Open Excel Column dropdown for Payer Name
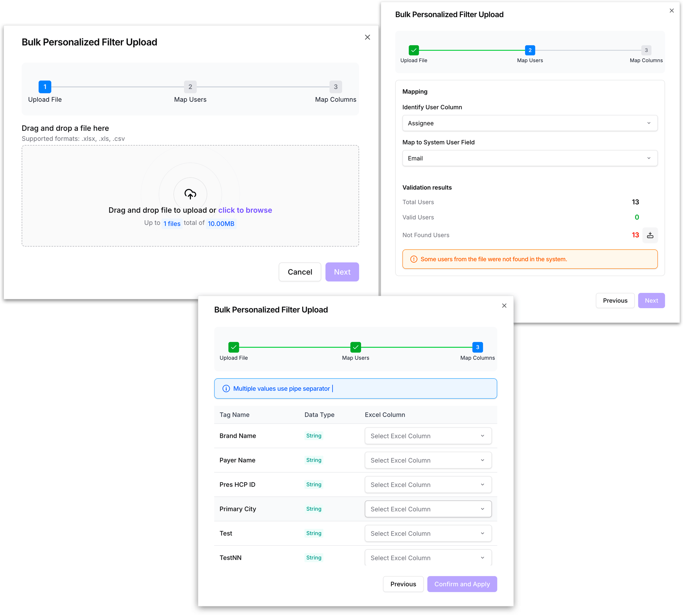Screen dimensions: 683x616 click(x=428, y=460)
